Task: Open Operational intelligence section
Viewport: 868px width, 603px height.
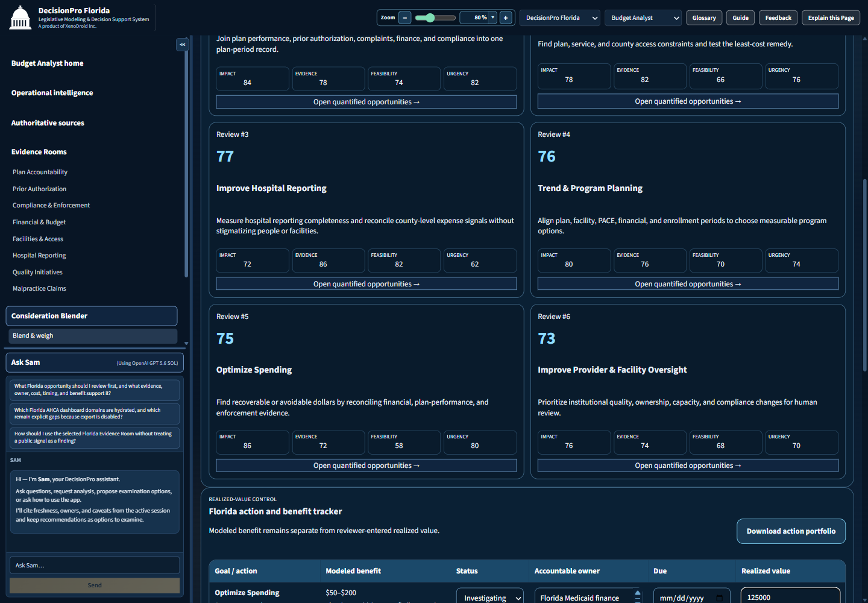Action: [52, 93]
